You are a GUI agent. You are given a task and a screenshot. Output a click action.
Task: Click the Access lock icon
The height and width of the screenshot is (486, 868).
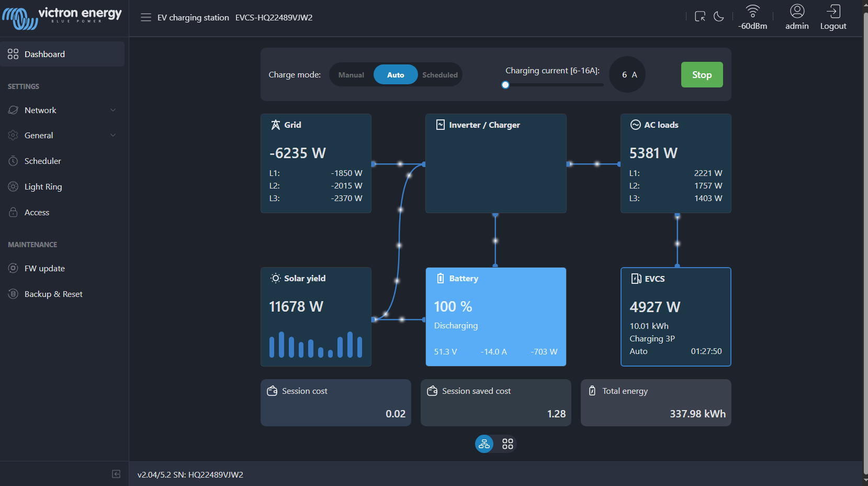pos(13,212)
